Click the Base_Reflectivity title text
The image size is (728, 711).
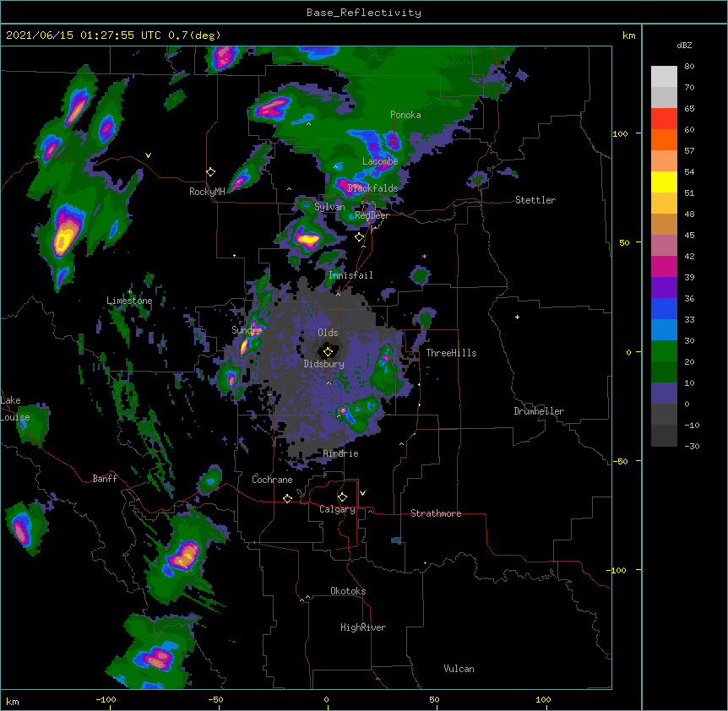tap(364, 13)
